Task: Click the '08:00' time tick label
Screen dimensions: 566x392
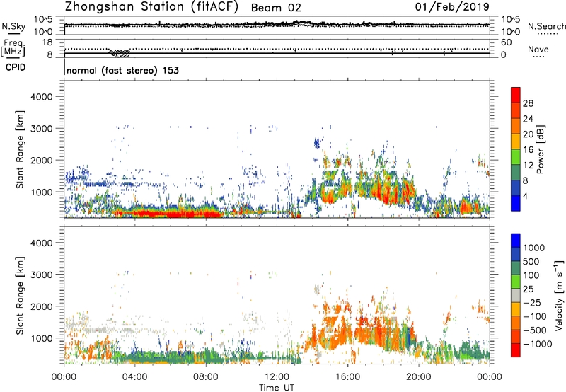Action: coord(206,377)
